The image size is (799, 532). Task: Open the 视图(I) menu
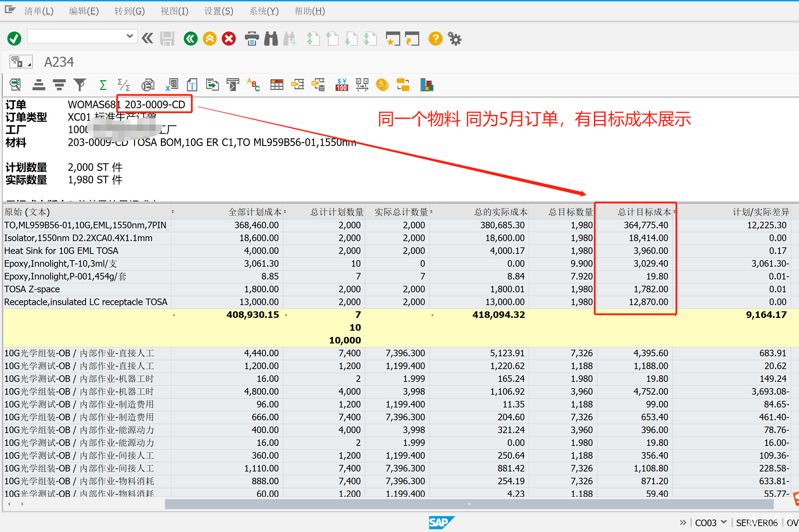pyautogui.click(x=174, y=11)
